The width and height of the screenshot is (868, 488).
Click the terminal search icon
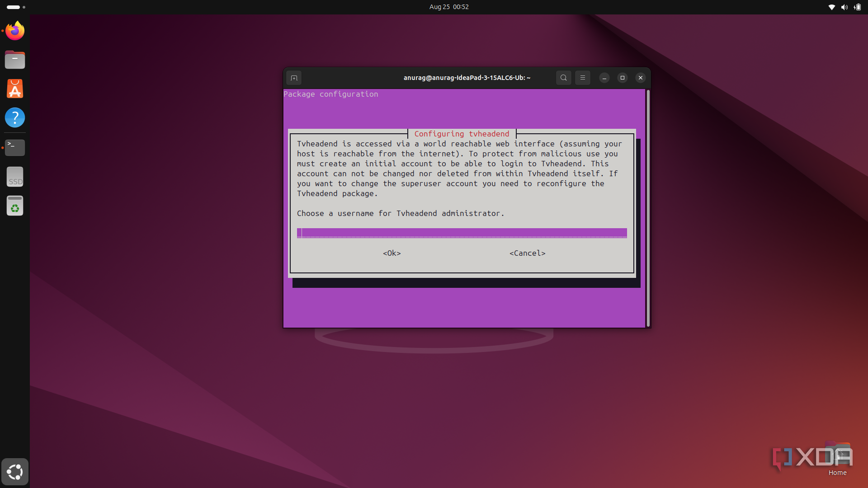563,78
